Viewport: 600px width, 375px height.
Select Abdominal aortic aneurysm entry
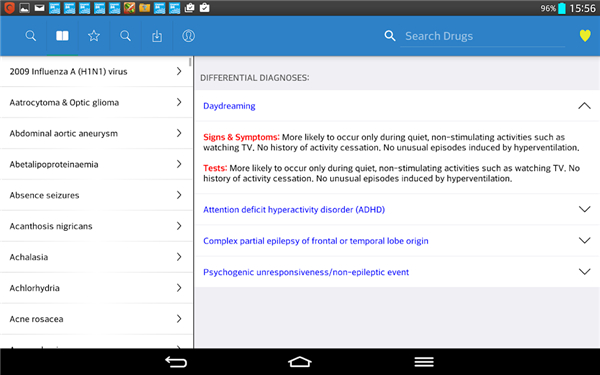pyautogui.click(x=96, y=133)
